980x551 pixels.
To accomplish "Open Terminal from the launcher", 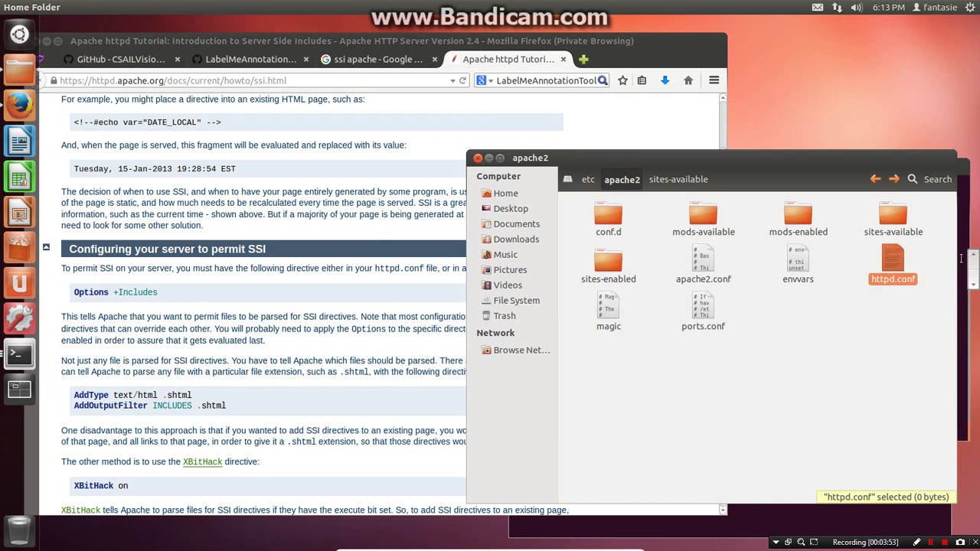I will pos(19,354).
